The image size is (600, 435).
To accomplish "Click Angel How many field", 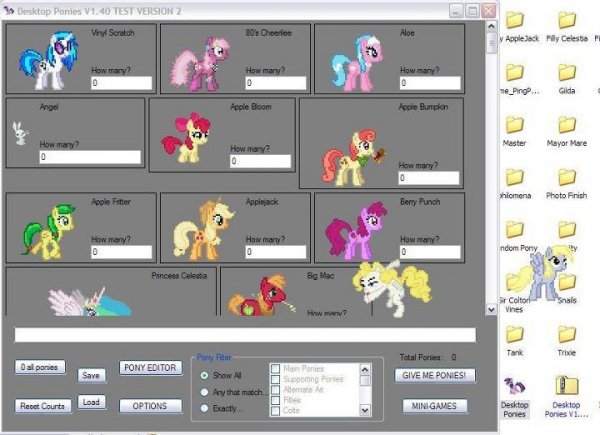I will tap(90, 157).
